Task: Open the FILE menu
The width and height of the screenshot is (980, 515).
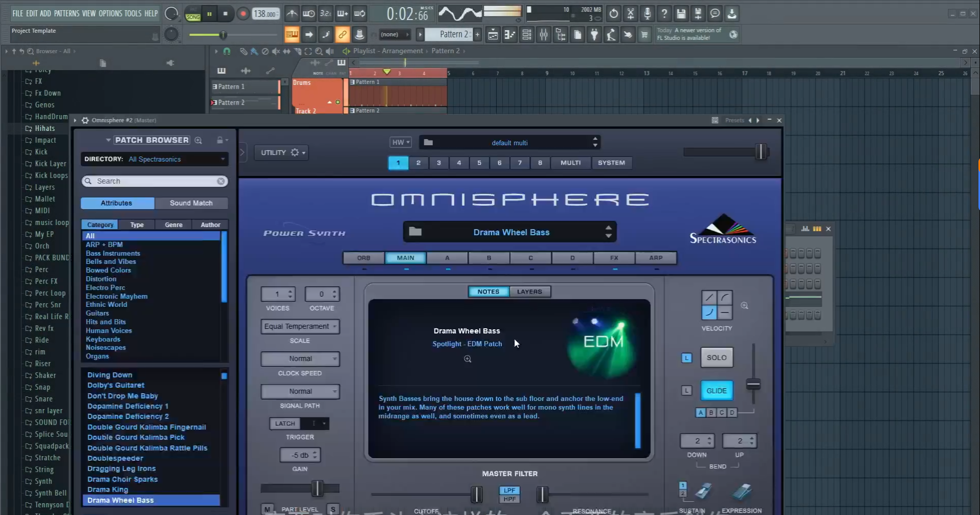Action: pos(18,13)
